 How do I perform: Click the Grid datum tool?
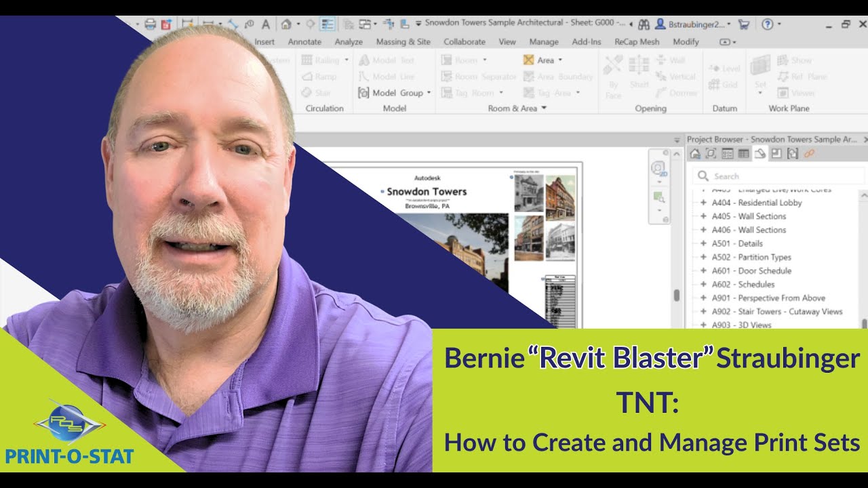(x=723, y=85)
